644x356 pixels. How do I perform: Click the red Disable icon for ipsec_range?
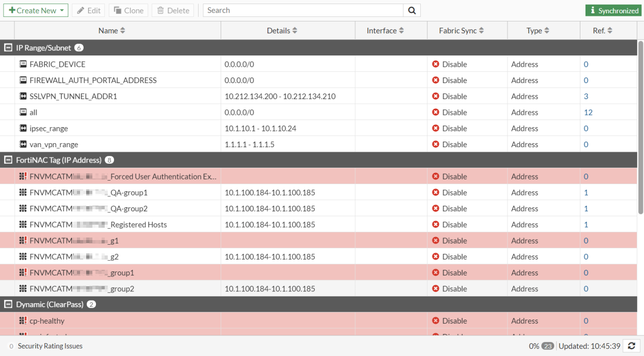436,128
